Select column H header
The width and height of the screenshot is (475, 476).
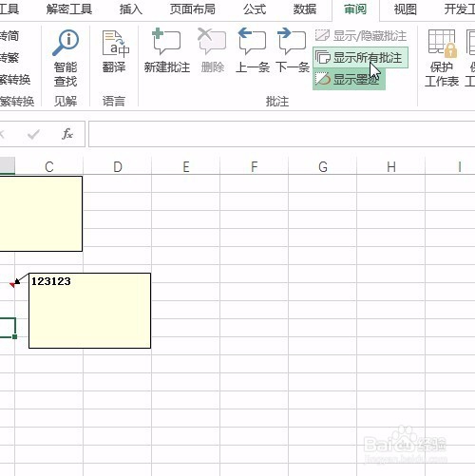(x=391, y=166)
